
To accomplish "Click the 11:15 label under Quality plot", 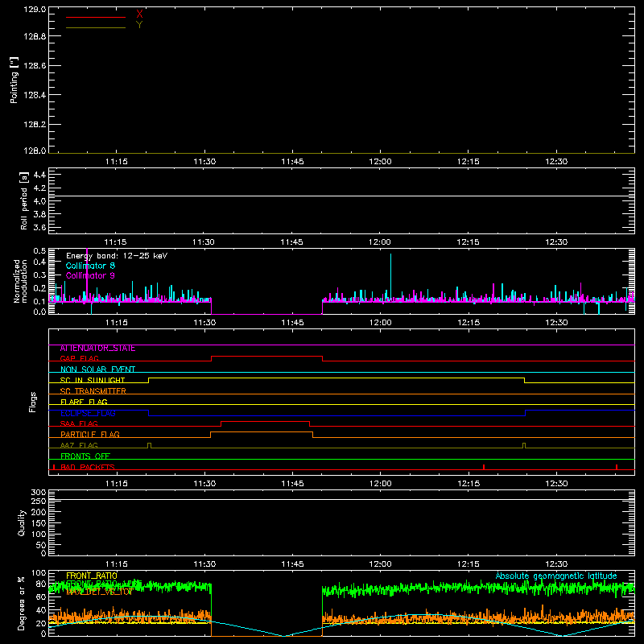I will pos(116,564).
